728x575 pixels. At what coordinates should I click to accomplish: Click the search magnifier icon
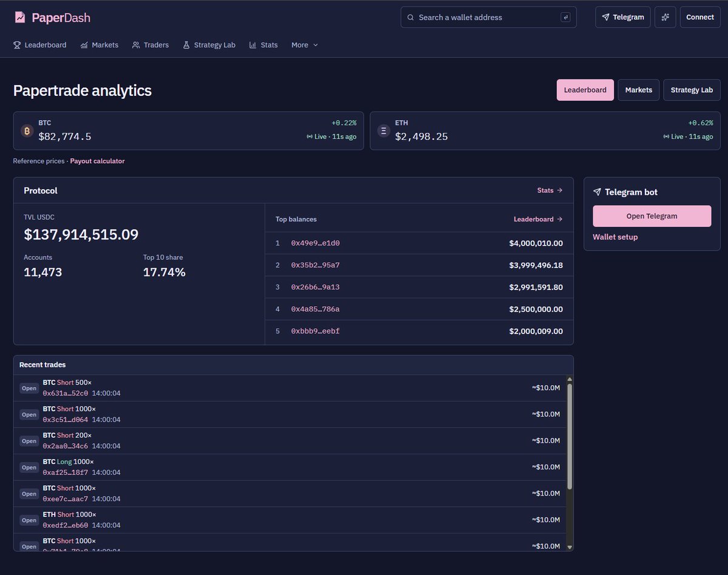[x=411, y=18]
